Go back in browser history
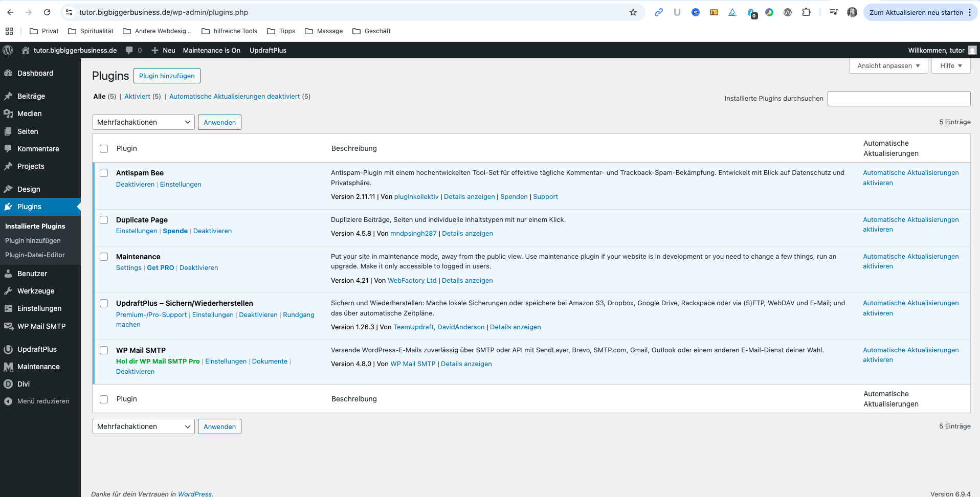The image size is (980, 497). [11, 12]
